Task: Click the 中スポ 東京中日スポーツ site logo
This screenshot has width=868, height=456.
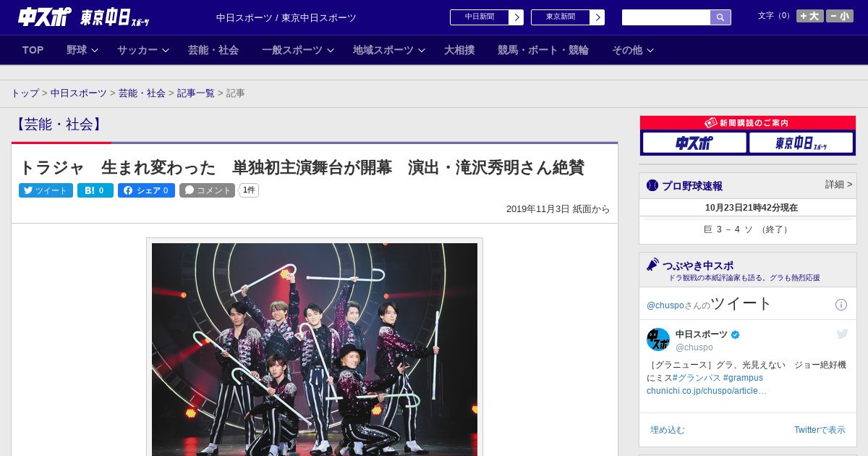Action: tap(84, 17)
